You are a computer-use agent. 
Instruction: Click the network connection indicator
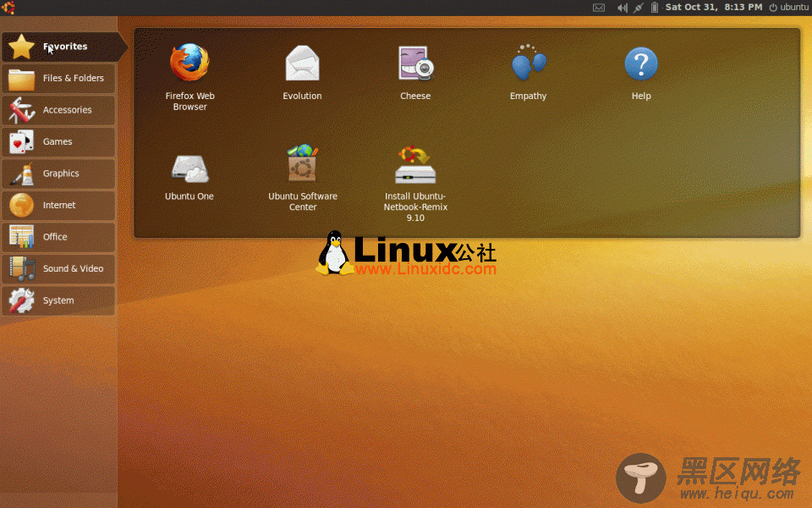click(639, 8)
